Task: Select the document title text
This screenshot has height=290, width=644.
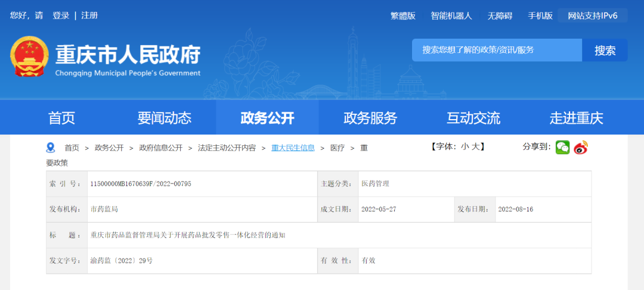Action: [x=188, y=235]
